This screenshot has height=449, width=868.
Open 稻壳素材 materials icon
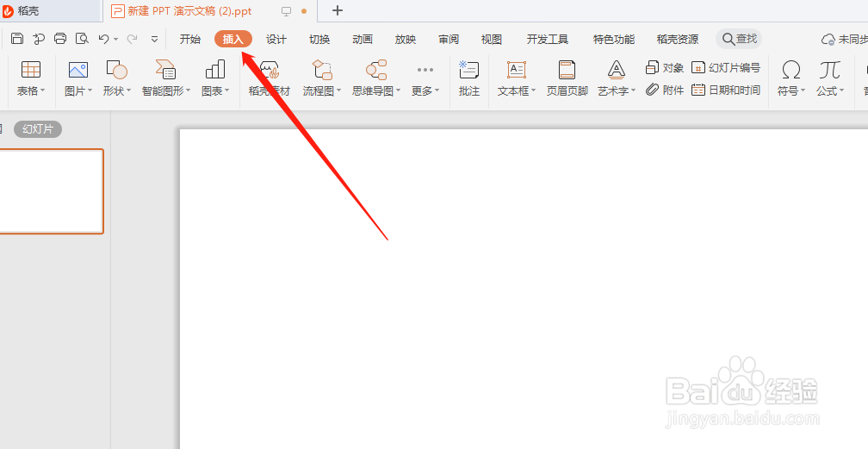[x=269, y=70]
